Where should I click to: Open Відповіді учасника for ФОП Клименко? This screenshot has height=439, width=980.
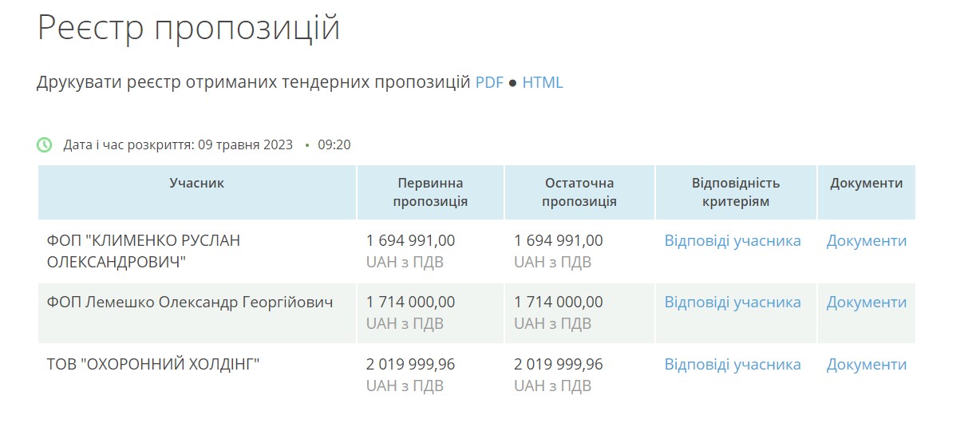click(x=733, y=240)
